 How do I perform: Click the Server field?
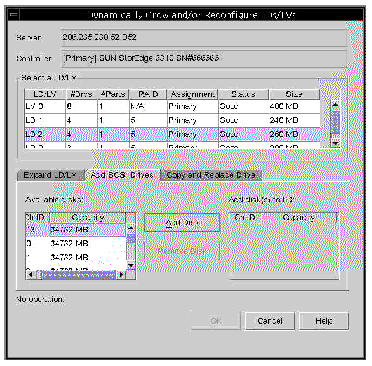(x=204, y=37)
